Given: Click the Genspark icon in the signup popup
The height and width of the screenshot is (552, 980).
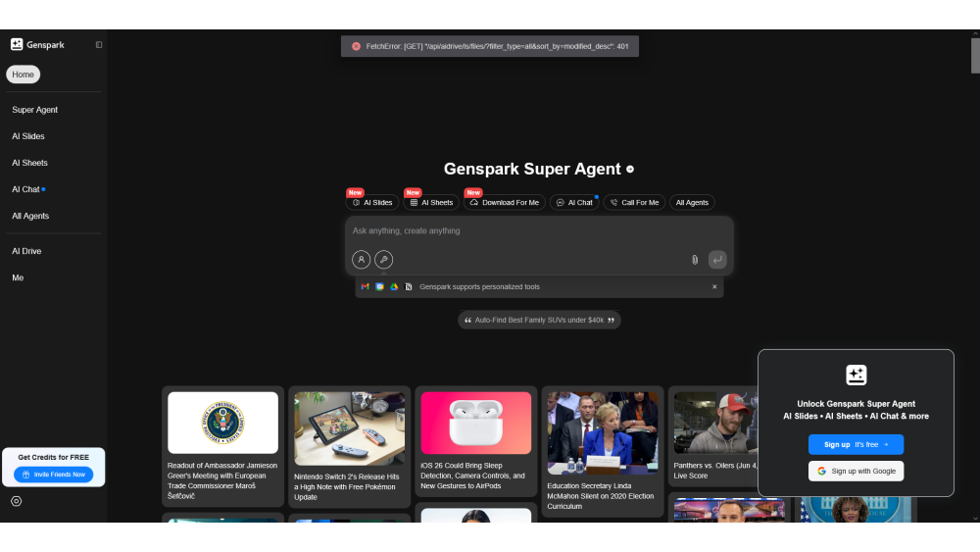Looking at the screenshot, I should coord(856,376).
